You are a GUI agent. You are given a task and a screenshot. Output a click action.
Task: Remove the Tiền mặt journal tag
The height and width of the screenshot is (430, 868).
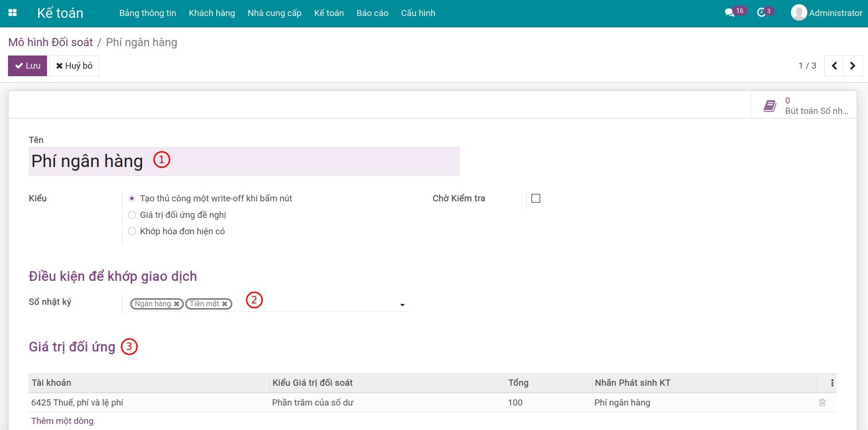[225, 304]
